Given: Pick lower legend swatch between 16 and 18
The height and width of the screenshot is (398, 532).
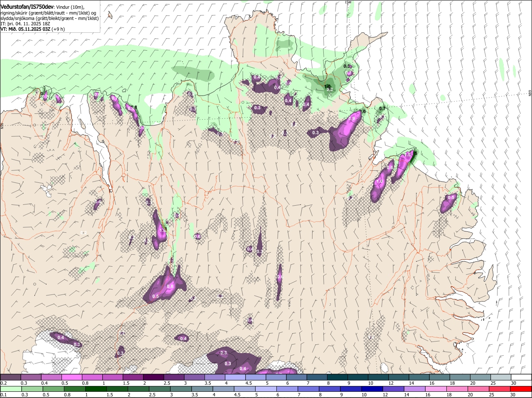Looking at the screenshot, I should coord(437,389).
